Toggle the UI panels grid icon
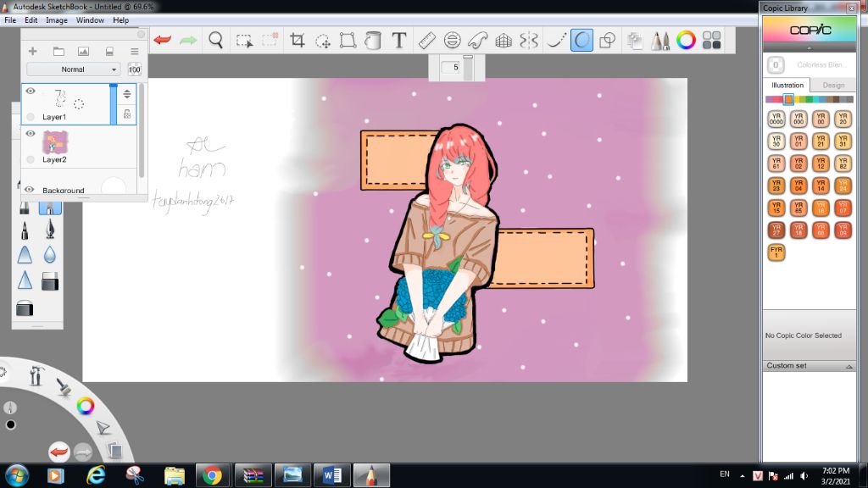868x488 pixels. point(711,40)
